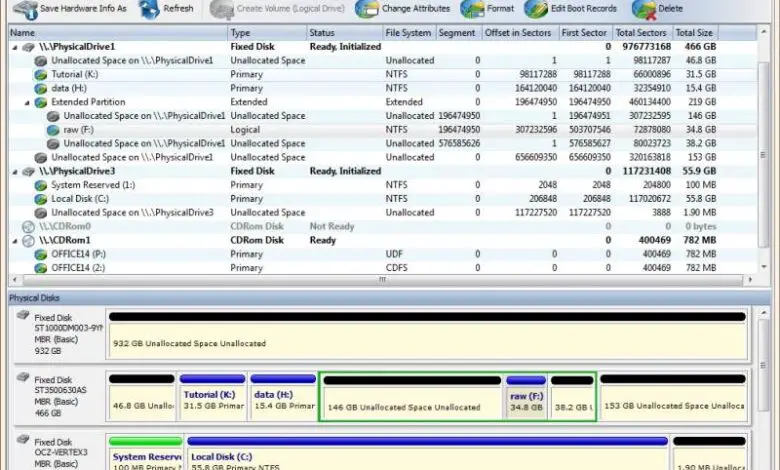Click the OFFICE14 (2:) volume icon
Screen dimensions: 780x470
coord(40,268)
